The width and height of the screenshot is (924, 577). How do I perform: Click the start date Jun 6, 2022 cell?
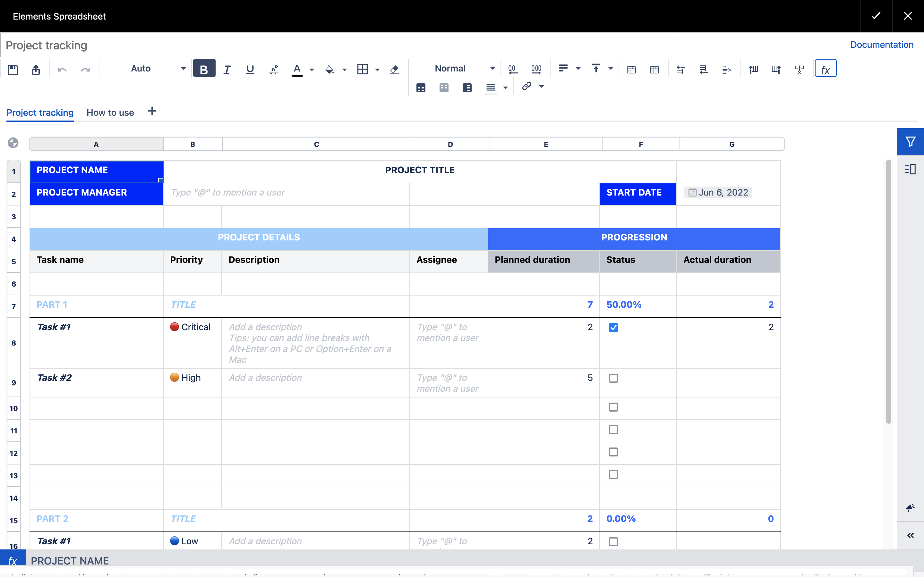[x=718, y=193]
